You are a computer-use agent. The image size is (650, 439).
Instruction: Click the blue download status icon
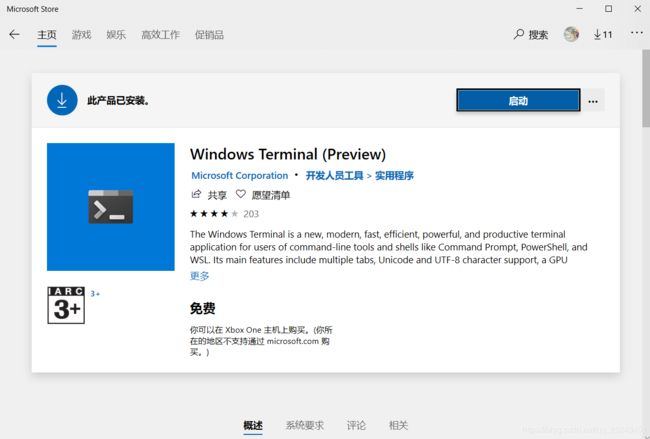tap(62, 100)
